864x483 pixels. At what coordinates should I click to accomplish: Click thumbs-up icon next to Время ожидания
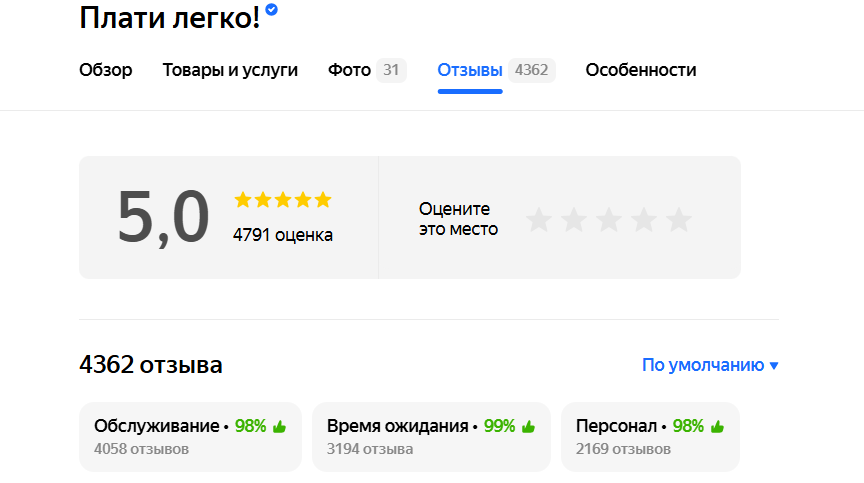coord(528,427)
